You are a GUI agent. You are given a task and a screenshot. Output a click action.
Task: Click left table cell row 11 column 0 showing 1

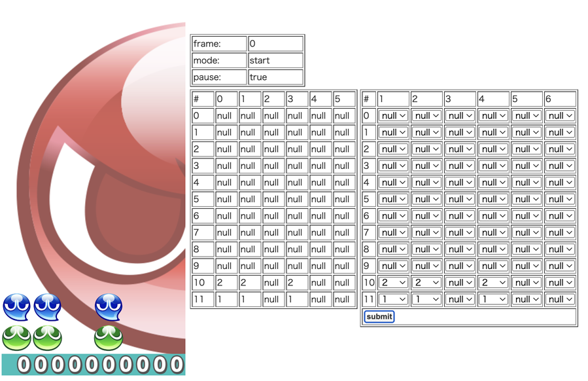point(226,299)
